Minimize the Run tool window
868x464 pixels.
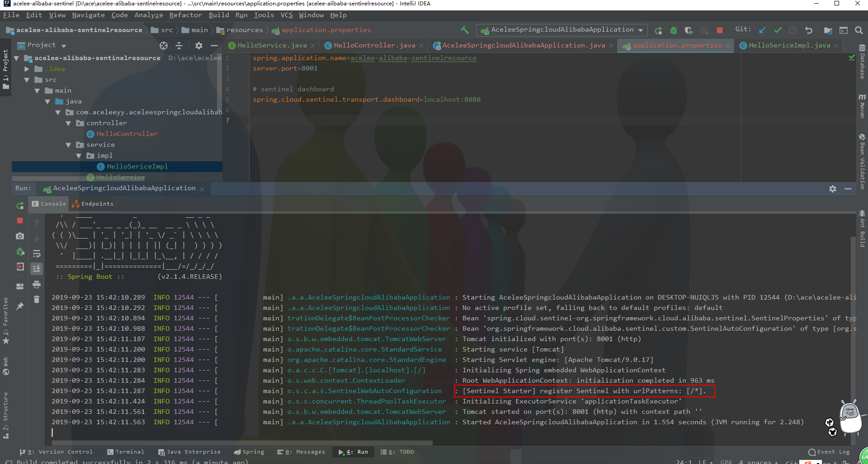(848, 189)
